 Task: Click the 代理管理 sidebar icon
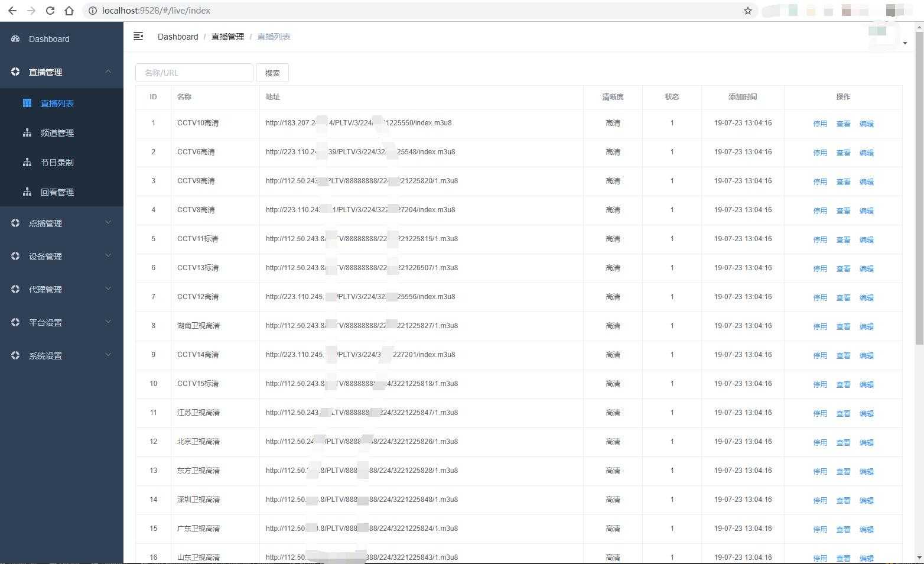[15, 289]
